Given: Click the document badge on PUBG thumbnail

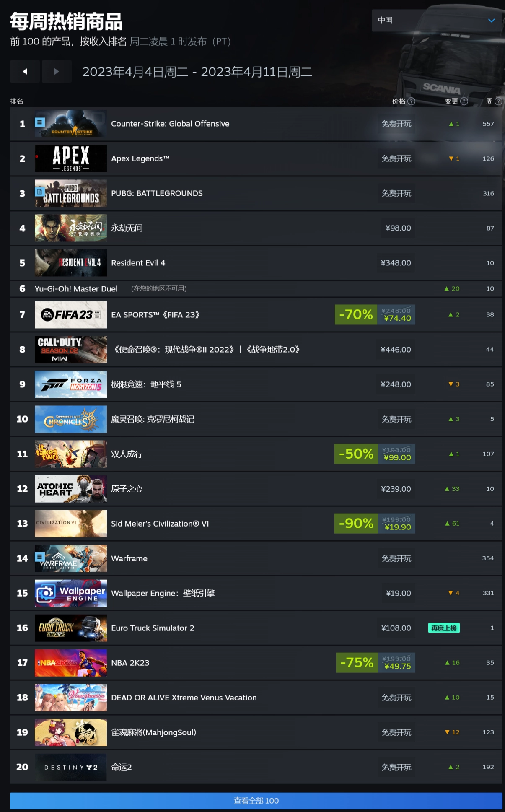Looking at the screenshot, I should [x=40, y=192].
